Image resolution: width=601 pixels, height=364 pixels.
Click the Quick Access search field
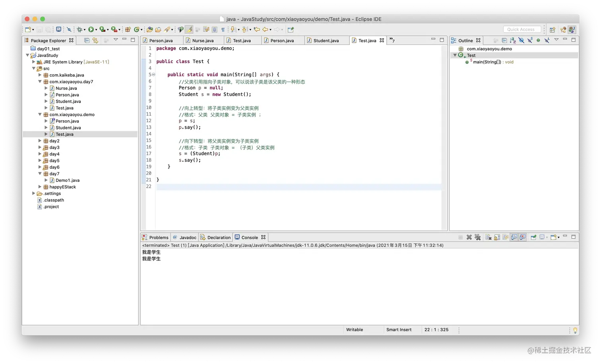click(x=522, y=29)
